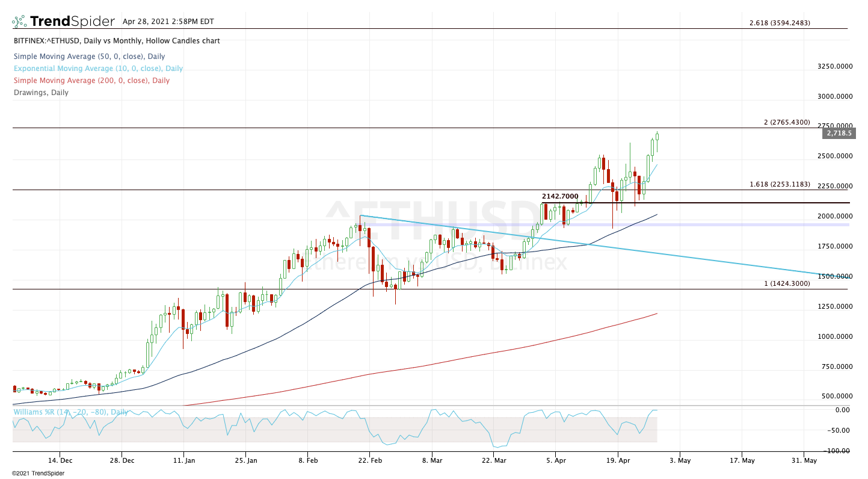Click the -100.00 Williams %R scale value
868x479 pixels.
click(x=838, y=451)
